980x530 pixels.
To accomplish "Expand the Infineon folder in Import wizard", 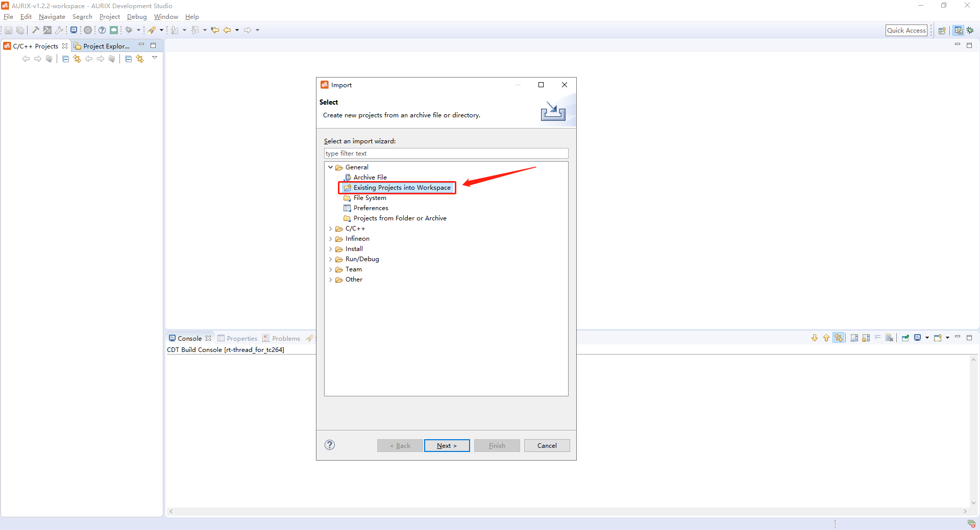I will tap(331, 239).
